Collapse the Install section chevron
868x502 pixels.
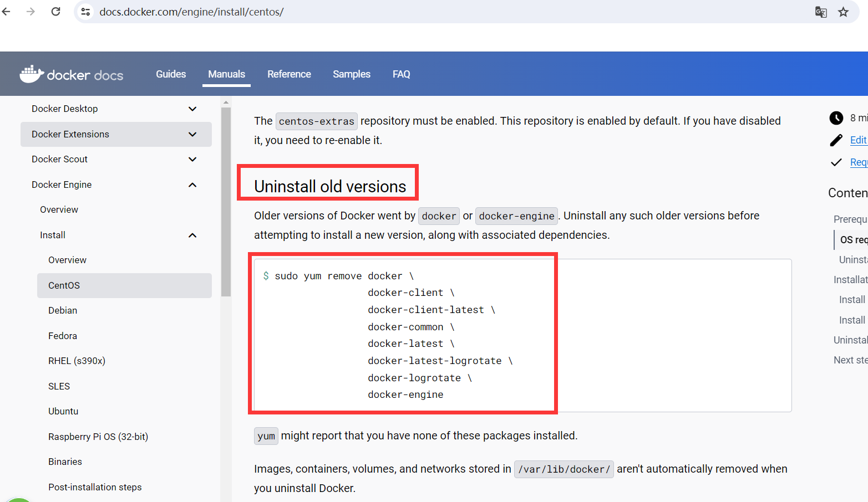click(x=192, y=235)
